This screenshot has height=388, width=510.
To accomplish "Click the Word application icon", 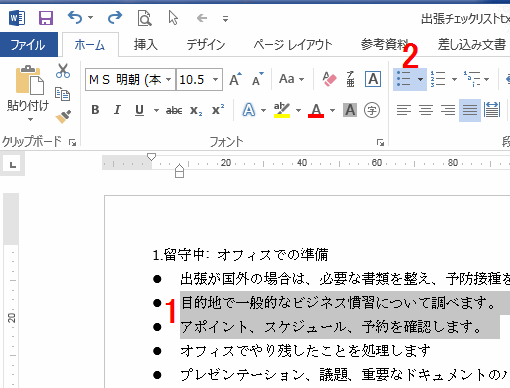I will tap(17, 18).
